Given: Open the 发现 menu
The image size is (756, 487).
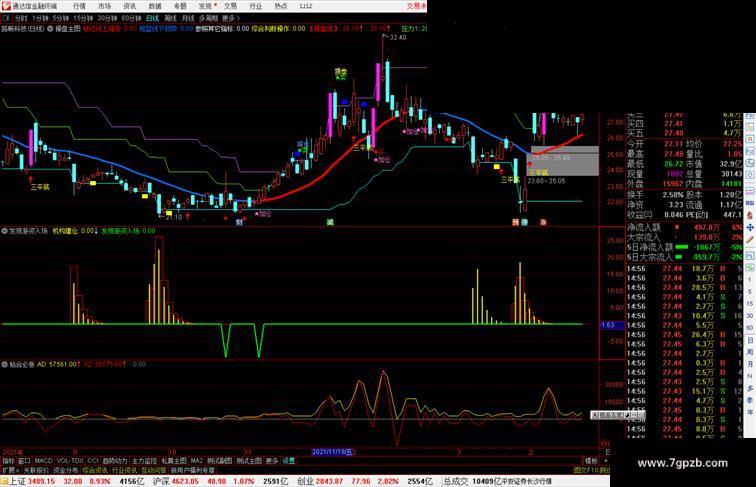Looking at the screenshot, I should (205, 6).
